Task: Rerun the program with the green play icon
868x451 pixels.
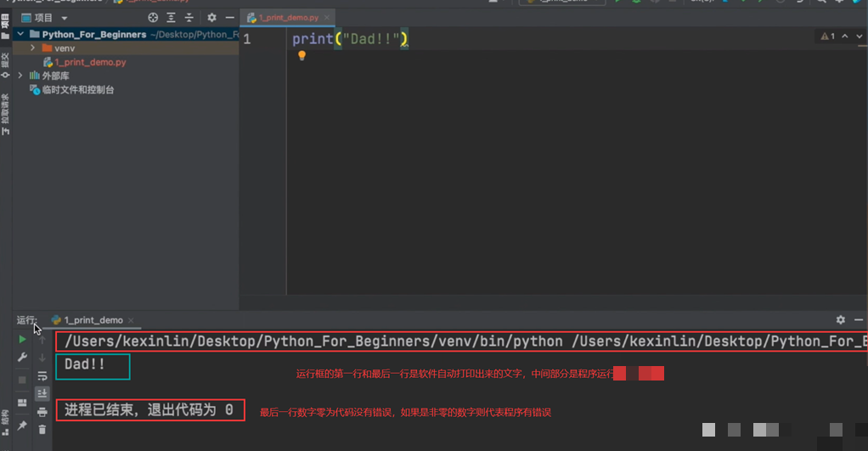Action: 22,339
